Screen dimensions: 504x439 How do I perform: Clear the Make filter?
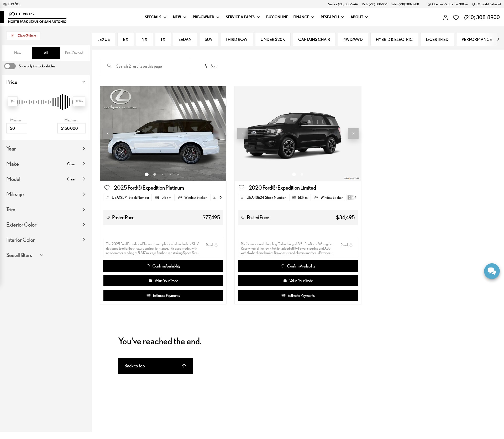click(x=71, y=164)
